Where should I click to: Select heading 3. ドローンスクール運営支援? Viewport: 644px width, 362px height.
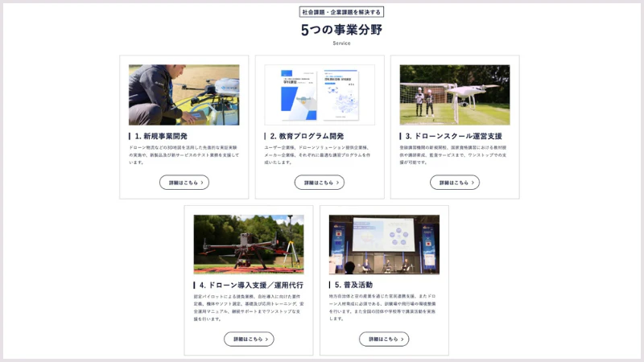[x=453, y=136]
